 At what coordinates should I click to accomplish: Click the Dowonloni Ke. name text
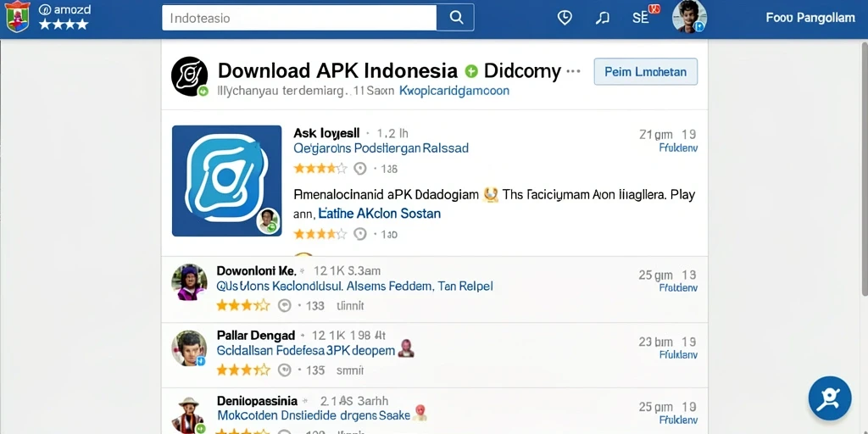pos(256,270)
